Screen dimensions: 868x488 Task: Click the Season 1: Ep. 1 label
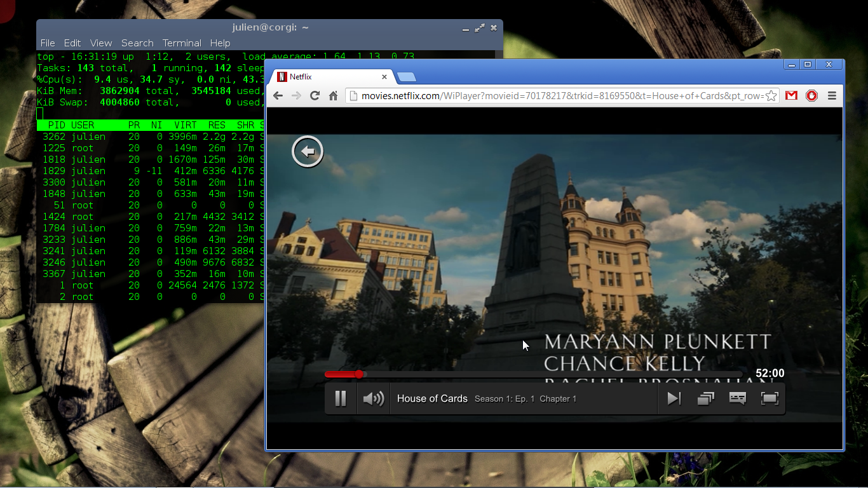(x=505, y=399)
